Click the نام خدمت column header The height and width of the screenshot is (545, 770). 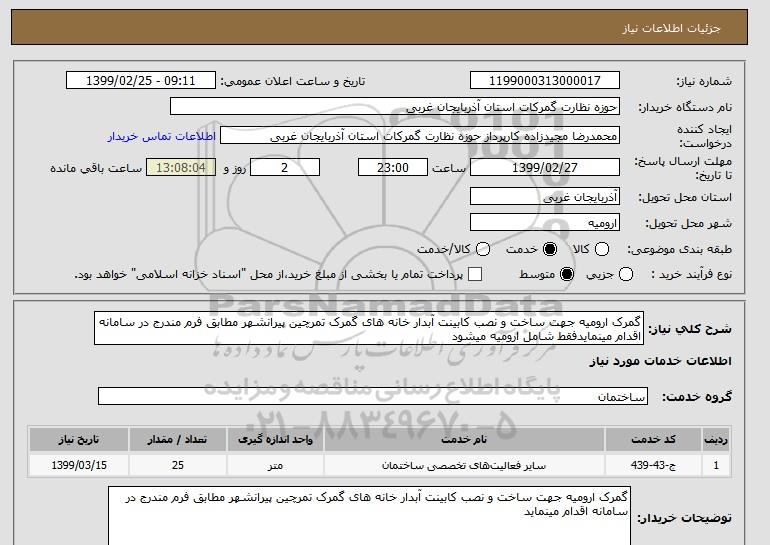464,439
